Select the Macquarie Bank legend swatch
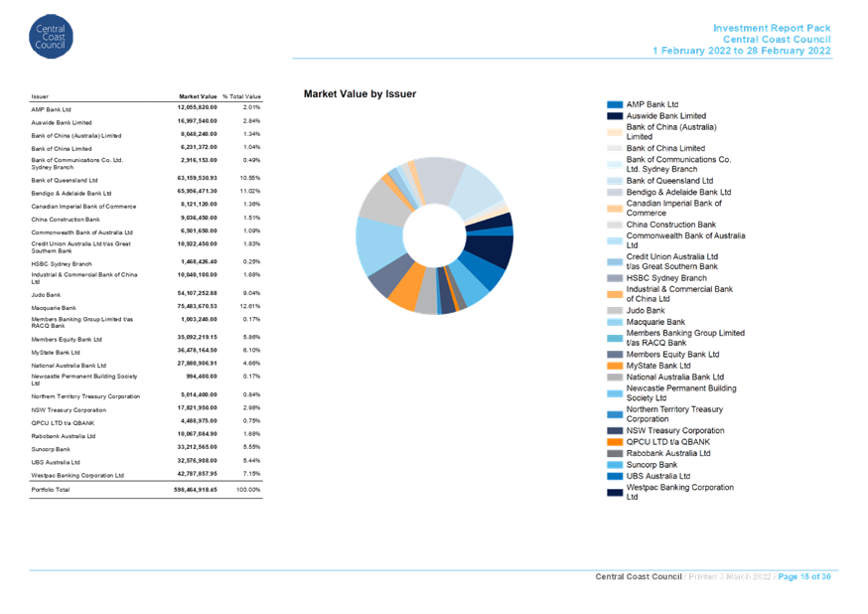Image resolution: width=868 pixels, height=614 pixels. click(x=615, y=322)
